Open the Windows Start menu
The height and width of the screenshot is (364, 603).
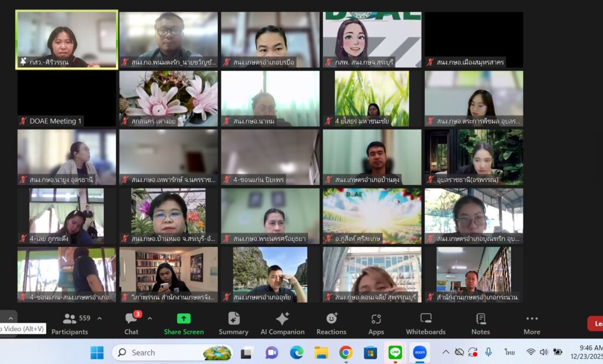click(x=97, y=352)
